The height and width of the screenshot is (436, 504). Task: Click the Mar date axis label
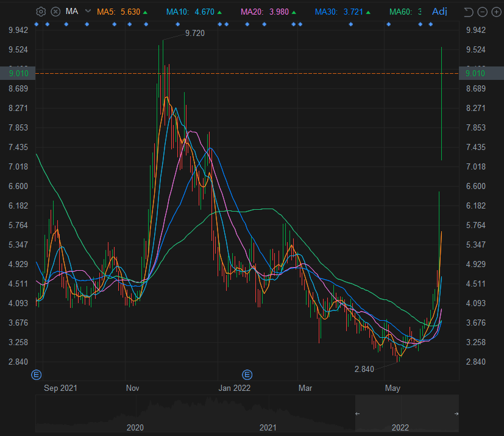305,388
